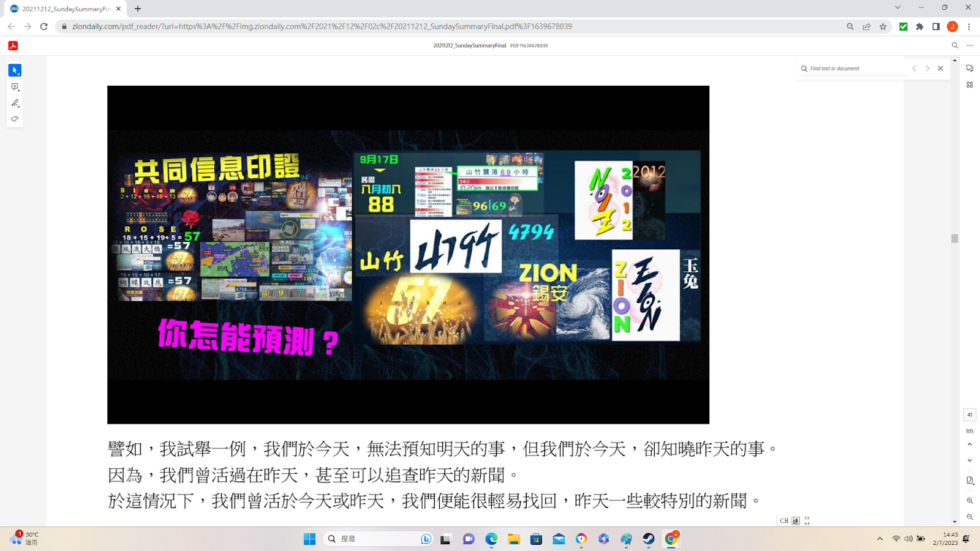Viewport: 980px width, 551px height.
Task: Open the page fit view options
Action: pos(970,481)
